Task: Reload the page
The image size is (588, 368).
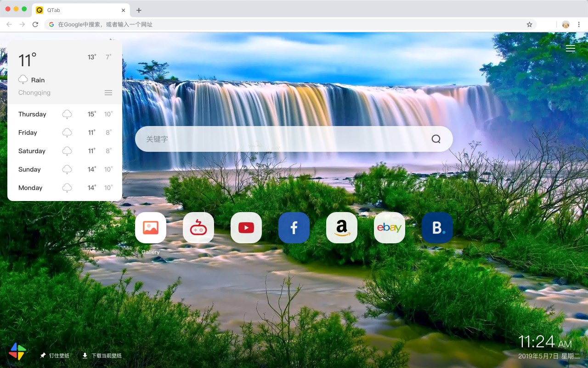Action: pyautogui.click(x=35, y=24)
